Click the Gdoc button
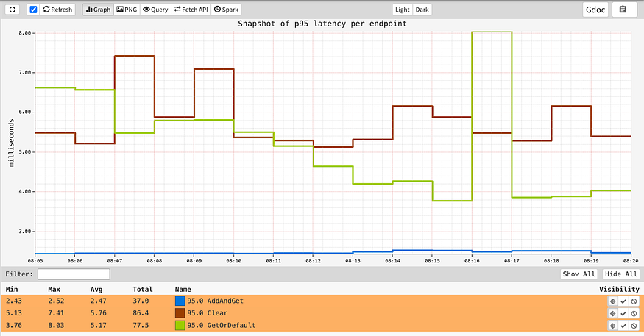This screenshot has height=336, width=644. click(x=595, y=10)
